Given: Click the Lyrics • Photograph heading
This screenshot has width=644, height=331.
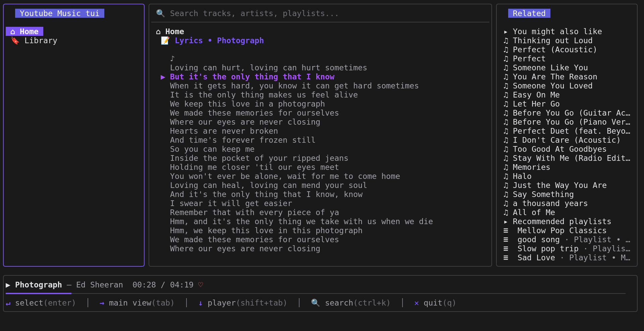Looking at the screenshot, I should pyautogui.click(x=219, y=41).
